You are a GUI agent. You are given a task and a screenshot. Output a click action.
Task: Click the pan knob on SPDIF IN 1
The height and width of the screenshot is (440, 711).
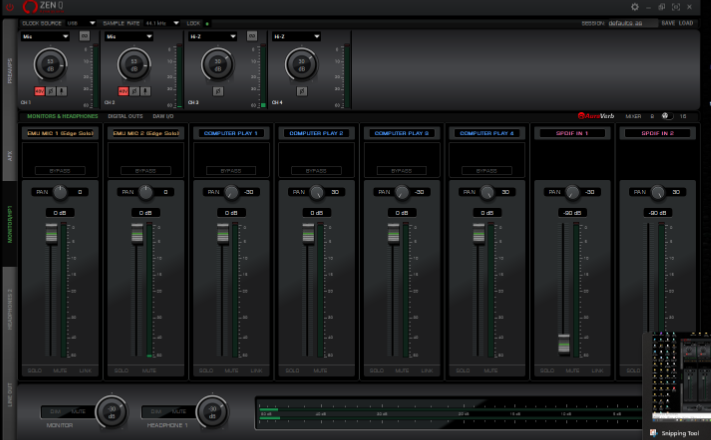coord(572,192)
